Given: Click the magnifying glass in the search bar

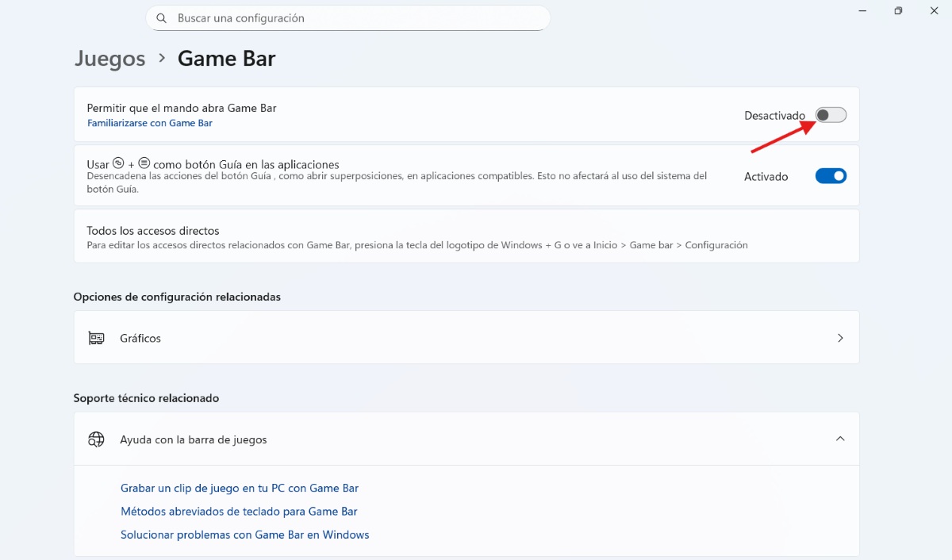Looking at the screenshot, I should 161,17.
